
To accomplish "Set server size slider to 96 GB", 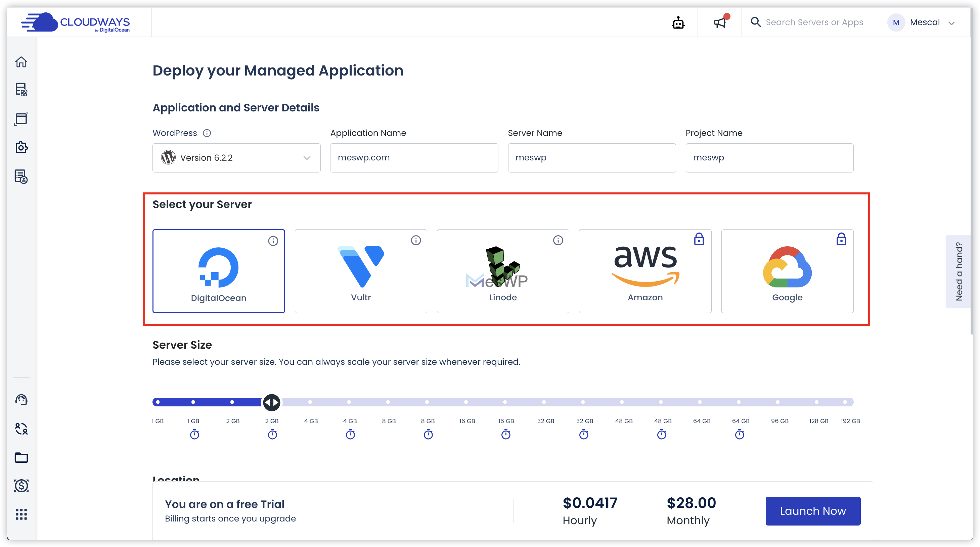I will [777, 402].
